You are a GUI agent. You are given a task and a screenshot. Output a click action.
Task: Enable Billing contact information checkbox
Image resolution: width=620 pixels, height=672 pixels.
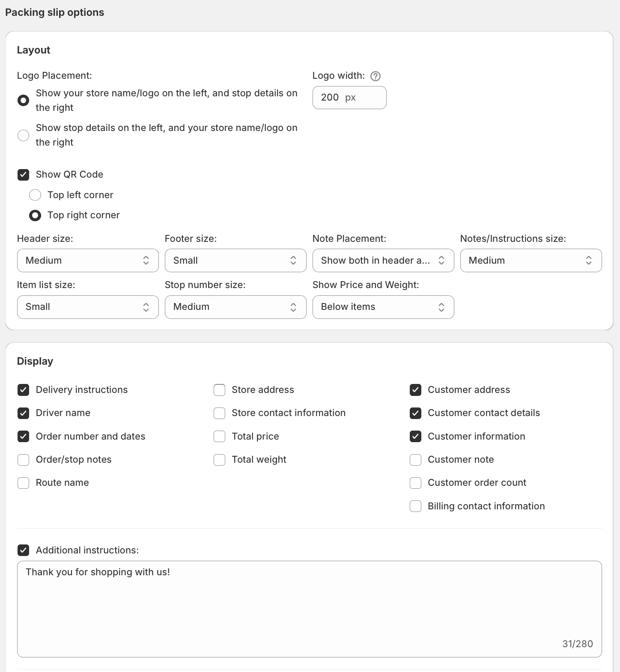[416, 506]
